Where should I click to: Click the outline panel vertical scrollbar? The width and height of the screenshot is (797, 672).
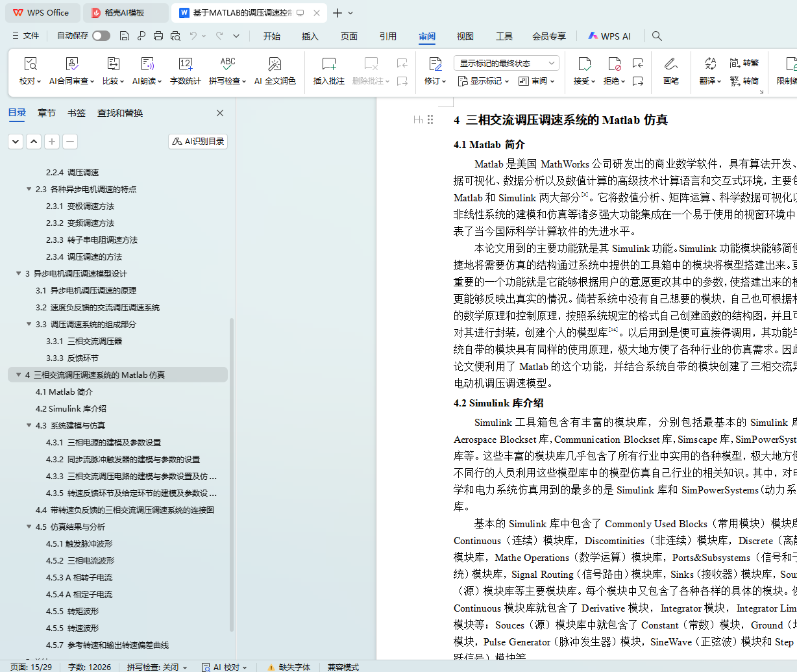click(232, 474)
